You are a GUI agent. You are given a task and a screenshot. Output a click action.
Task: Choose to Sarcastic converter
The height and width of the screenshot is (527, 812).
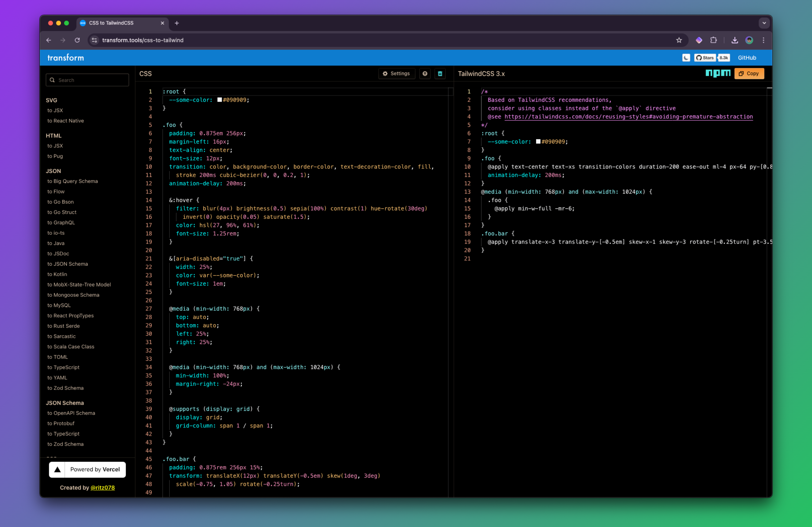pos(61,336)
